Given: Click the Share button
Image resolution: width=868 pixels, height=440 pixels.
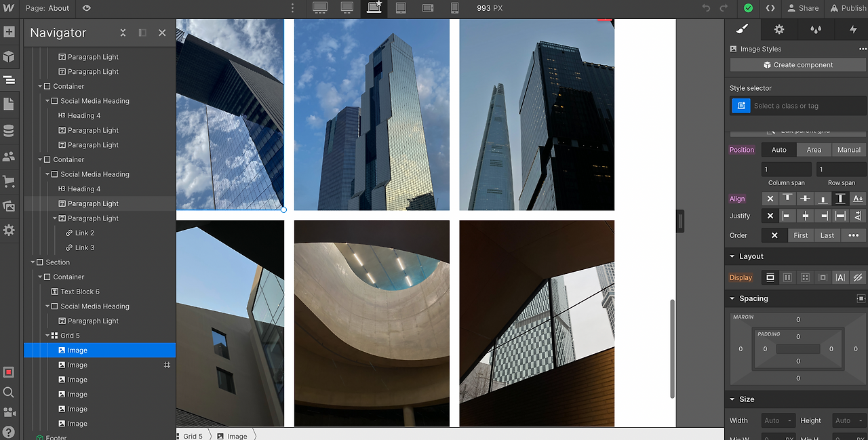Looking at the screenshot, I should pyautogui.click(x=802, y=8).
